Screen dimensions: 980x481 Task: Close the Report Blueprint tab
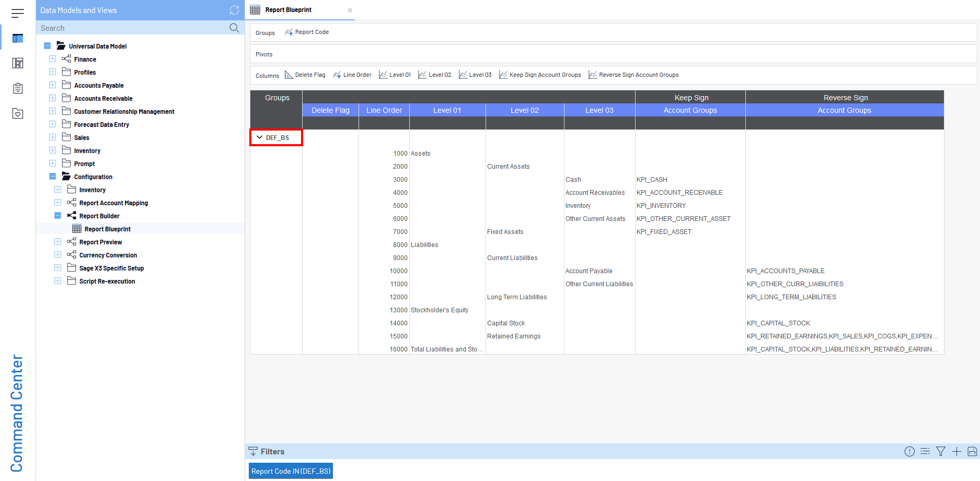350,10
